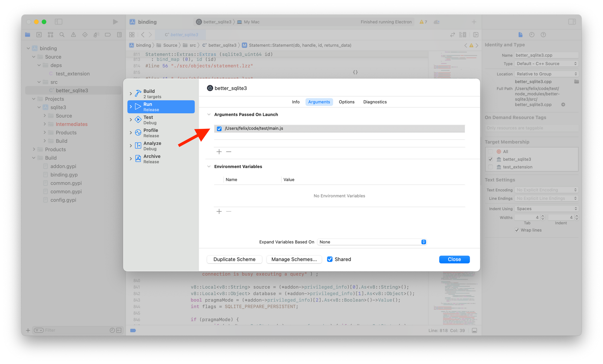The image size is (603, 364).
Task: Toggle the navigator sidebar icon
Action: [58, 22]
